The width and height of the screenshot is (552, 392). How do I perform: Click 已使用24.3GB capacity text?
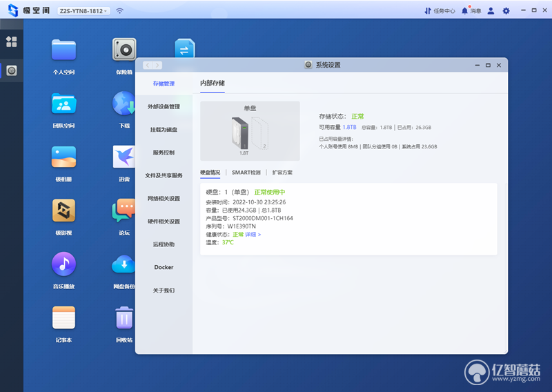(239, 210)
